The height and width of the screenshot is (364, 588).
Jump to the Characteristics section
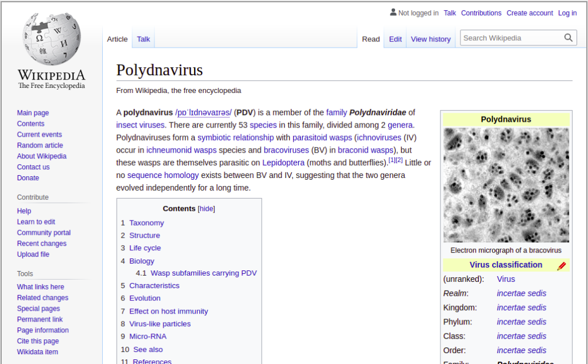pos(154,286)
